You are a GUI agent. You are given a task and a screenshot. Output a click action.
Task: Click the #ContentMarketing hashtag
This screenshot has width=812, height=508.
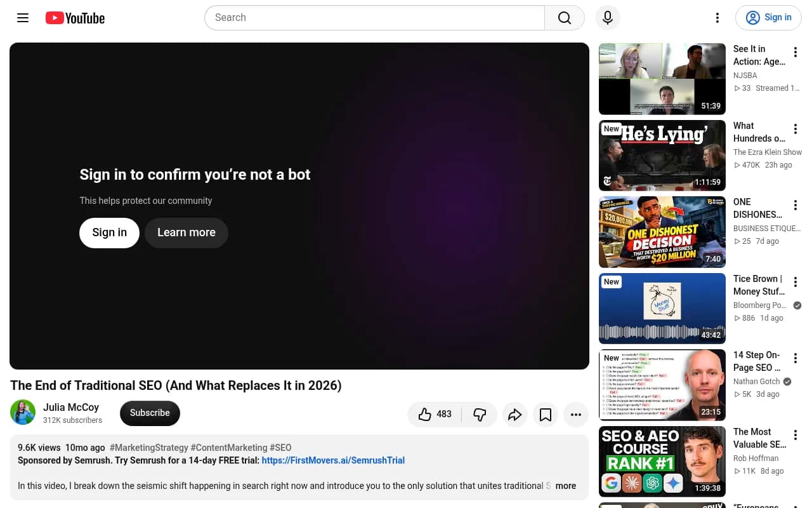[228, 448]
